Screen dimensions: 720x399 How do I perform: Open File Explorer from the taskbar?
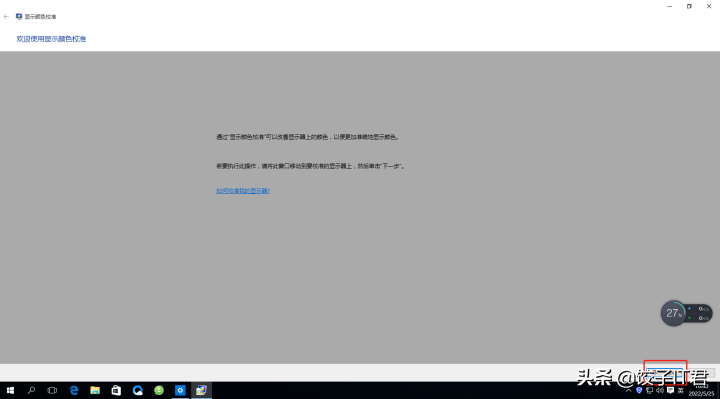pyautogui.click(x=95, y=390)
